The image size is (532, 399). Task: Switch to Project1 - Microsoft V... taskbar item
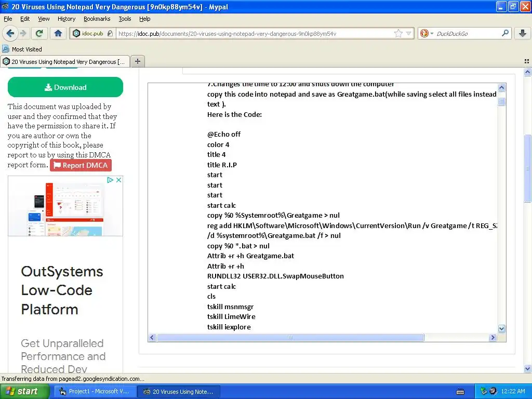[95, 391]
